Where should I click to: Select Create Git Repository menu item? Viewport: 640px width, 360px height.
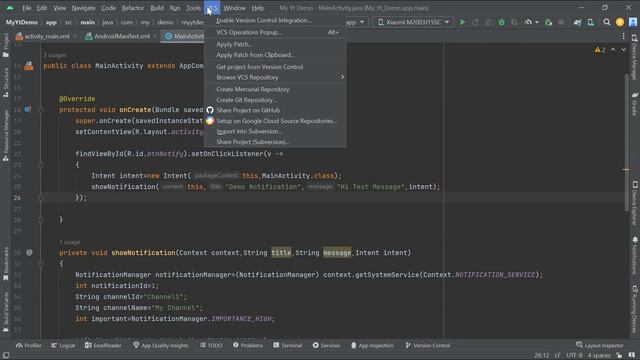click(x=275, y=100)
